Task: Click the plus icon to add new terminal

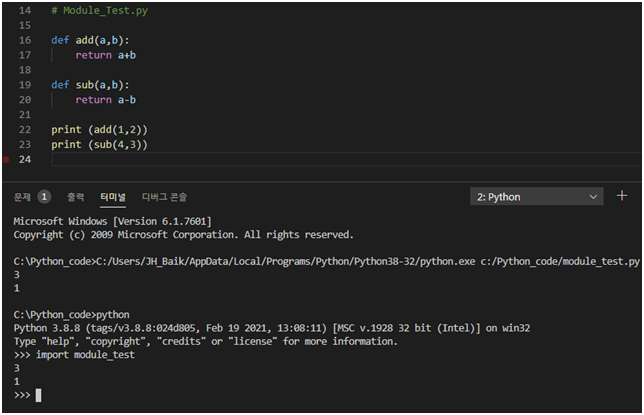Action: (x=622, y=196)
